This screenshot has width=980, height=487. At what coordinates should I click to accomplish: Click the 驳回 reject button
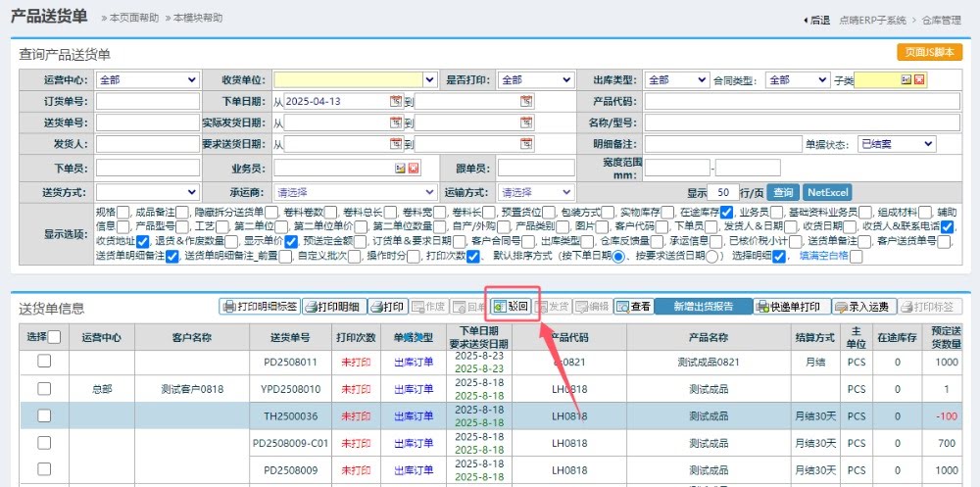point(511,307)
